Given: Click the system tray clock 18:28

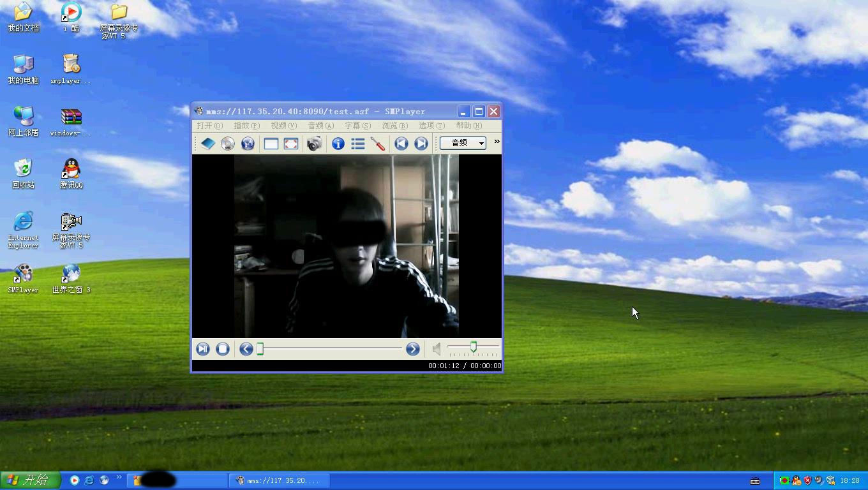Looking at the screenshot, I should 849,480.
